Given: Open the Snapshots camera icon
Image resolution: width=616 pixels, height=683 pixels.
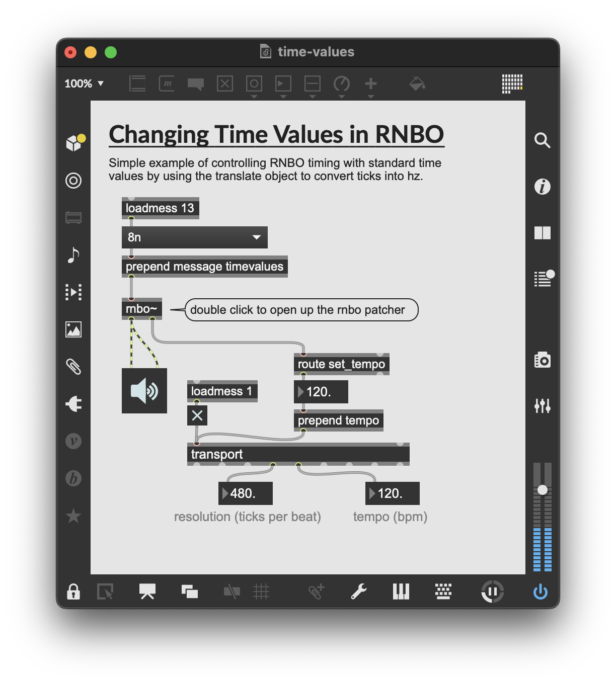Looking at the screenshot, I should (x=542, y=360).
